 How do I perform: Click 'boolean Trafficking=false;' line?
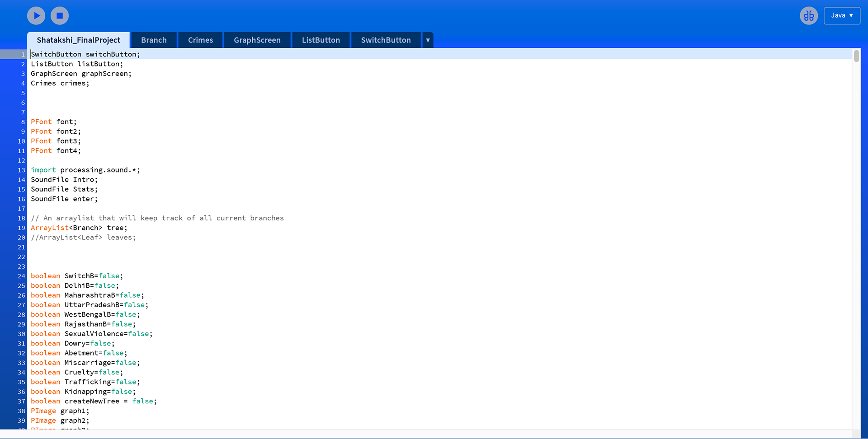click(85, 382)
